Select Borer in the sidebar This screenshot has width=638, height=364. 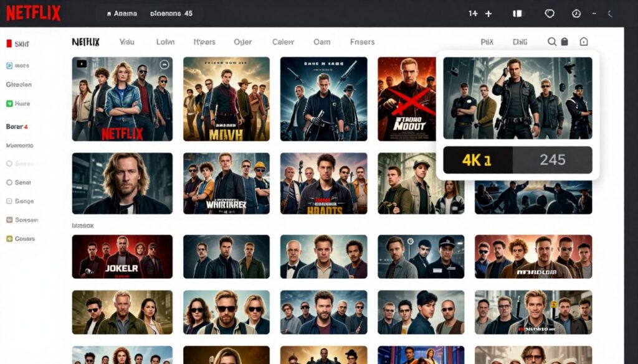tap(17, 126)
